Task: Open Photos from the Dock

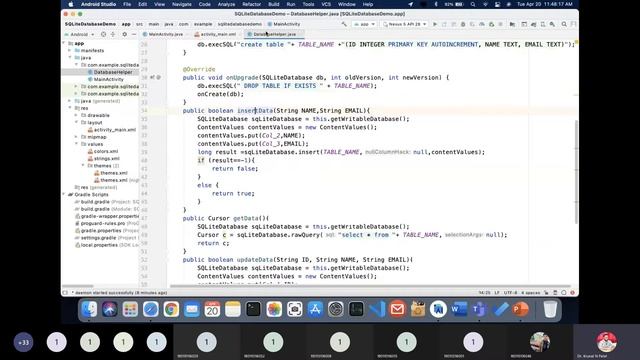Action: click(x=274, y=309)
